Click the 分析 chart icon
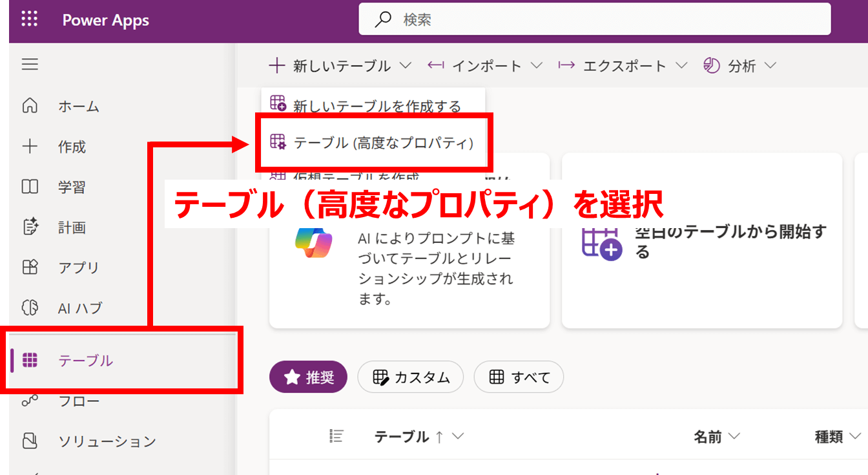868x475 pixels. click(x=711, y=65)
